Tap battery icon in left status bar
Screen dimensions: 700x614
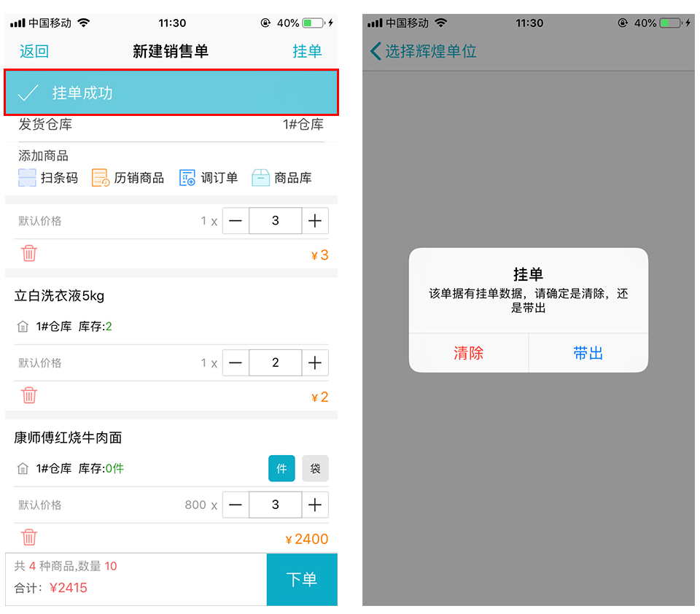314,23
